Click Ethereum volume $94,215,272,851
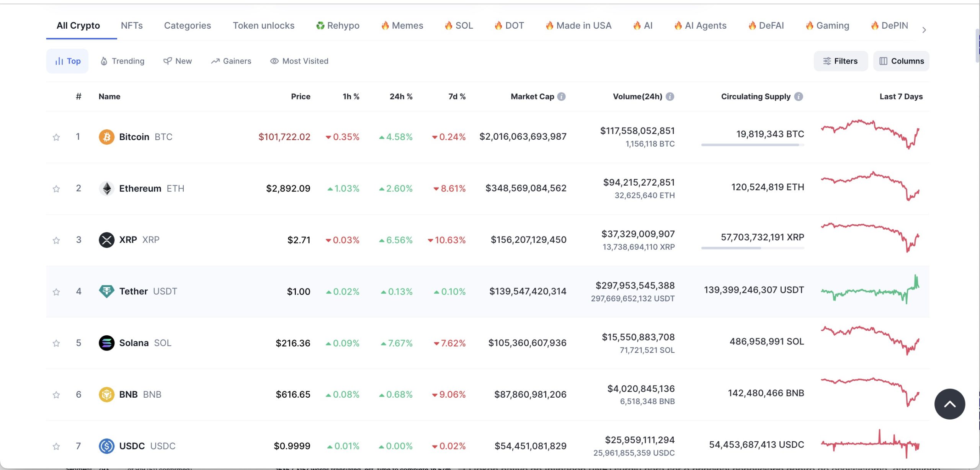 pos(639,182)
